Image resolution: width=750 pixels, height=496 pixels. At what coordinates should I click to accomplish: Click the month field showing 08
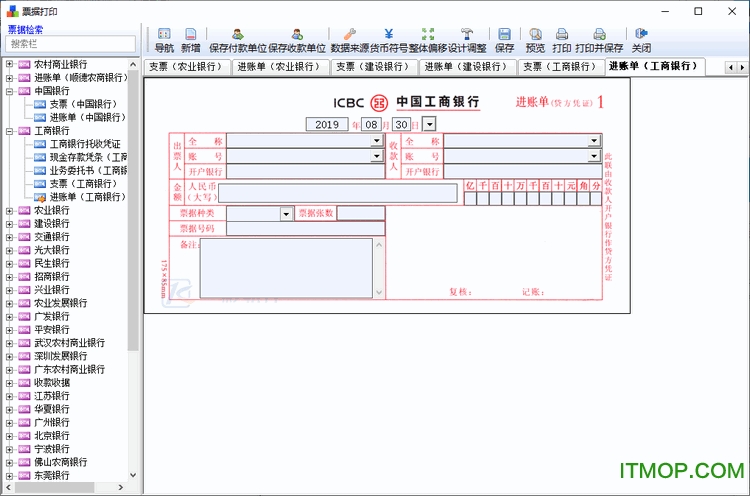click(x=371, y=124)
